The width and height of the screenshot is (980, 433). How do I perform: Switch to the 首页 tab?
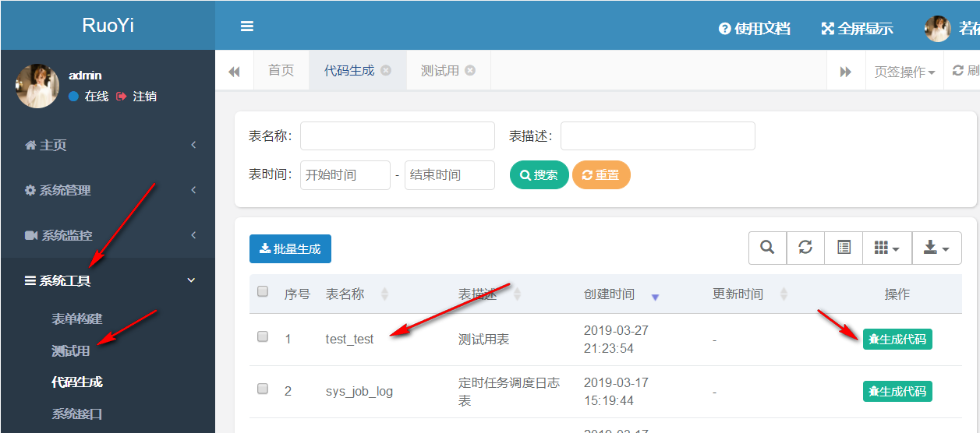[x=281, y=70]
